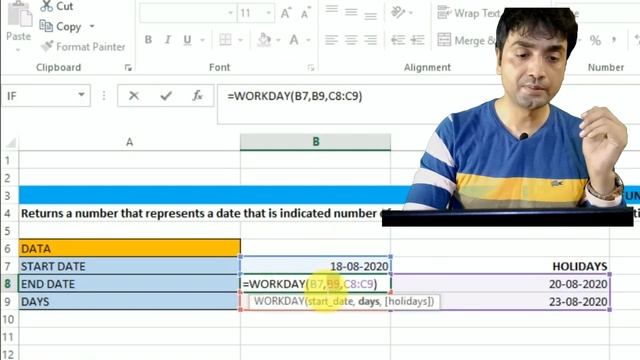Open underline style dropdown
This screenshot has height=360, width=640.
[202, 40]
